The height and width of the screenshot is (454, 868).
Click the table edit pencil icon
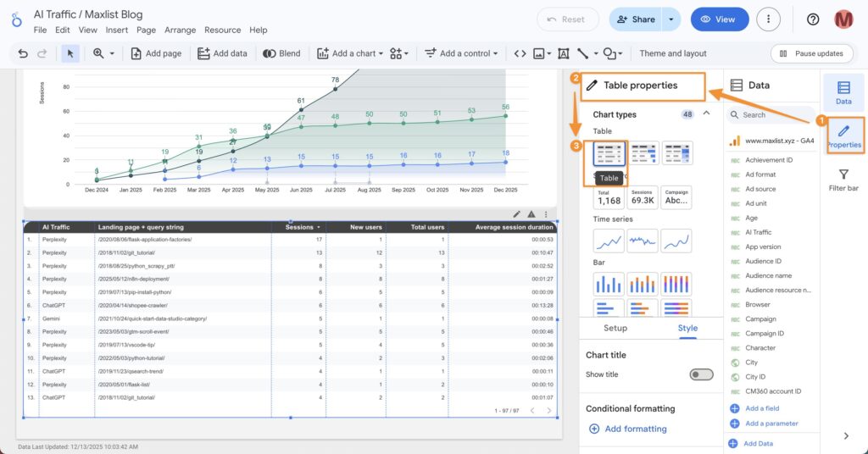516,214
